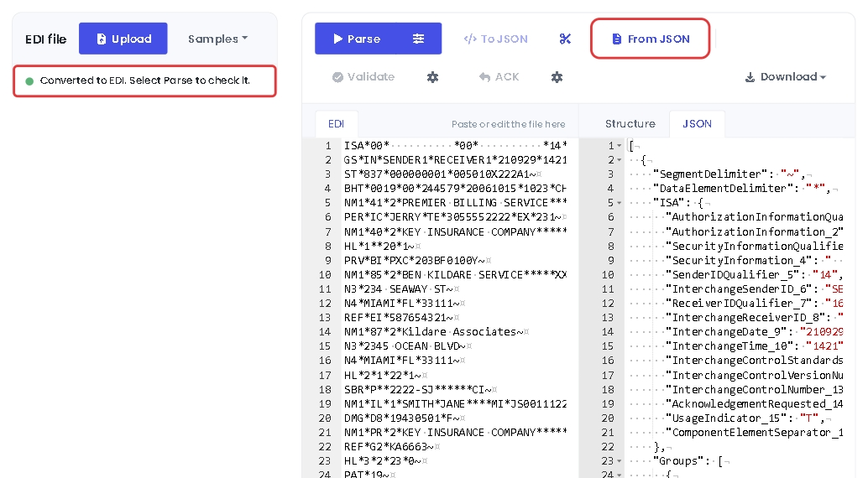Switch to the Structure tab

(630, 124)
